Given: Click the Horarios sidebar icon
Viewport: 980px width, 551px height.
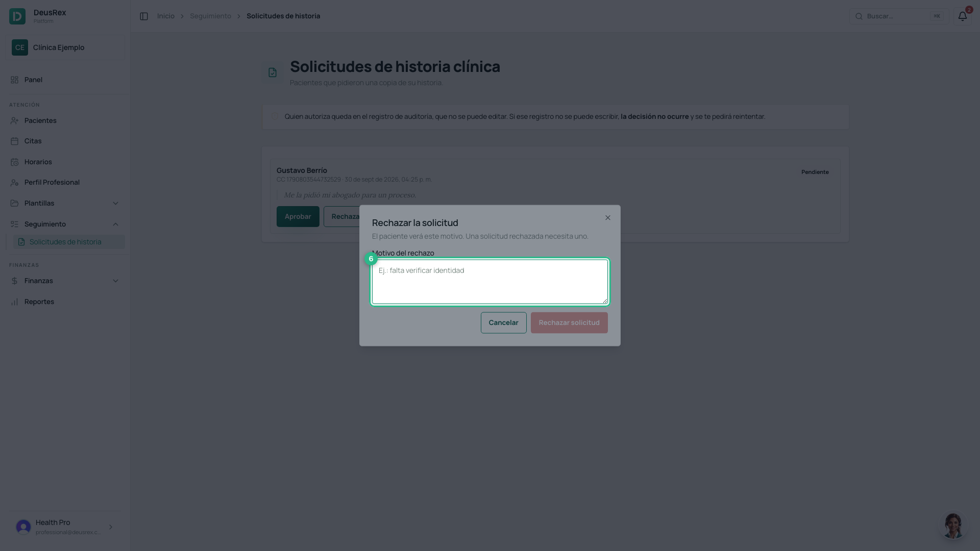Looking at the screenshot, I should [14, 162].
